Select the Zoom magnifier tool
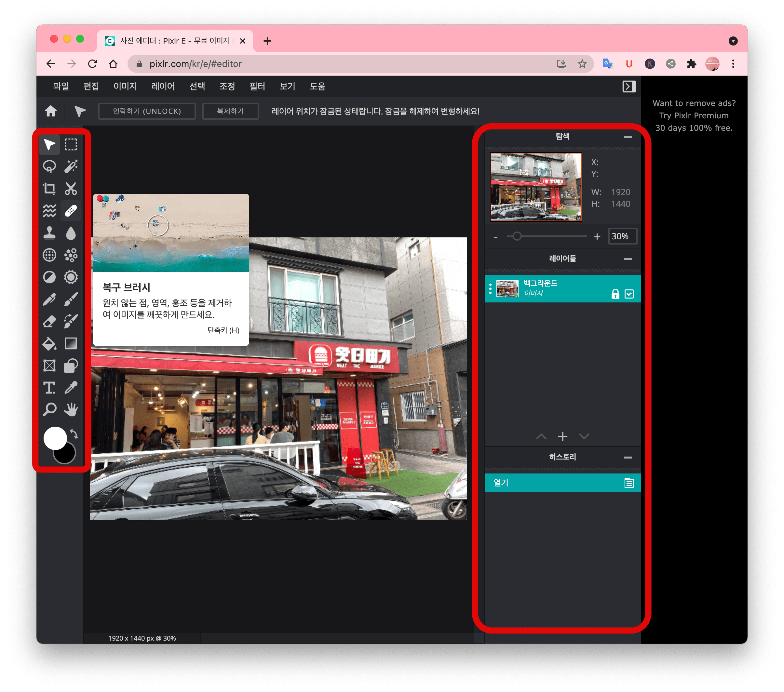 (49, 409)
